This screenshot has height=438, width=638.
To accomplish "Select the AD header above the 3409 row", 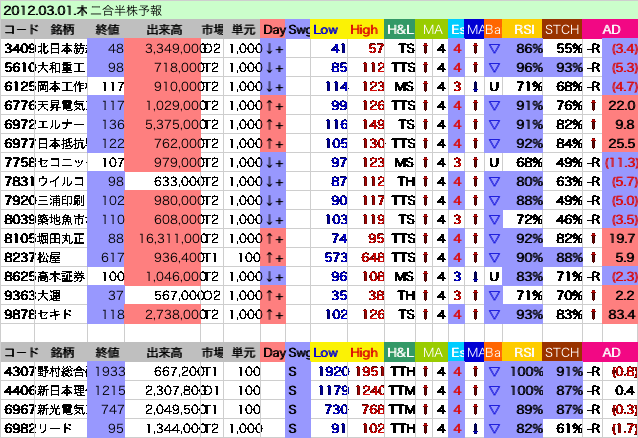I will pos(611,30).
